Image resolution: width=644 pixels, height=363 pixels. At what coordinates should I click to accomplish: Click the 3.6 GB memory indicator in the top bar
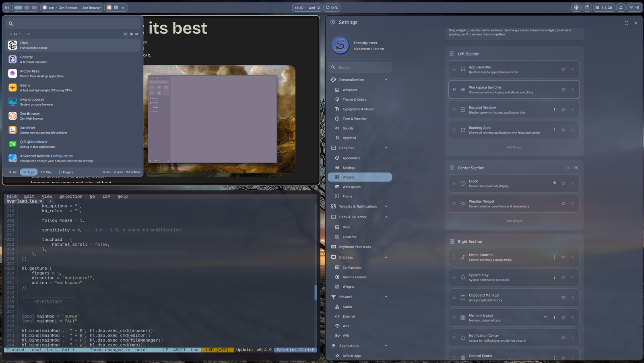pyautogui.click(x=604, y=7)
